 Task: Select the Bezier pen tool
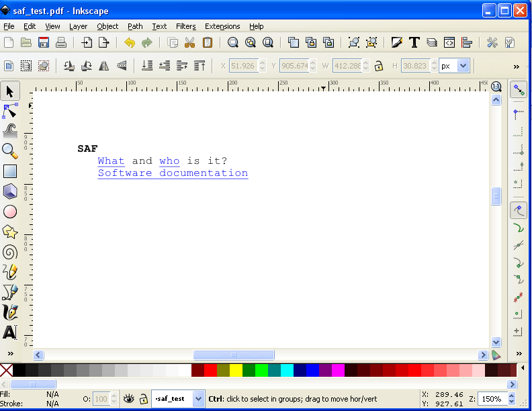(x=10, y=292)
